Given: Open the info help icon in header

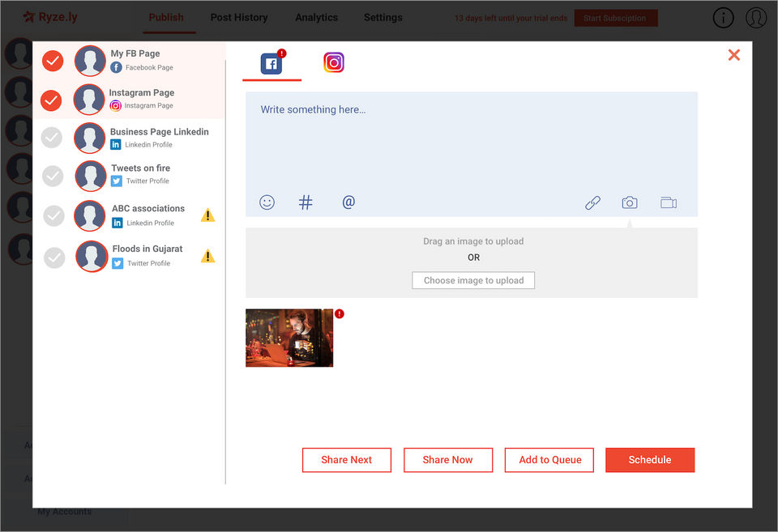Looking at the screenshot, I should [x=723, y=18].
